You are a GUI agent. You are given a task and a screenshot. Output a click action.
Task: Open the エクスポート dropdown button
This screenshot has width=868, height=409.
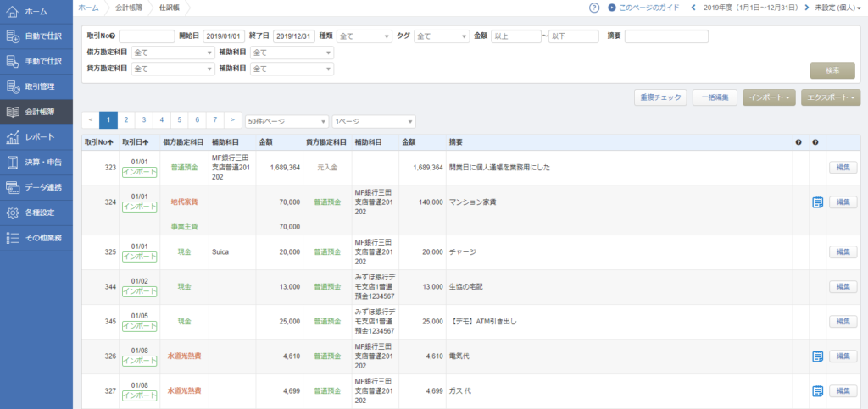(x=831, y=97)
